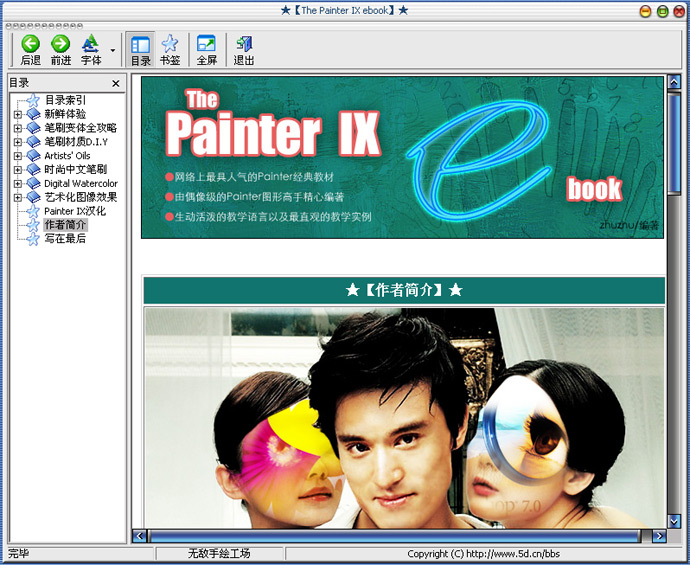
Task: Expand the 艺术化图像效果 tree node
Action: [x=18, y=197]
